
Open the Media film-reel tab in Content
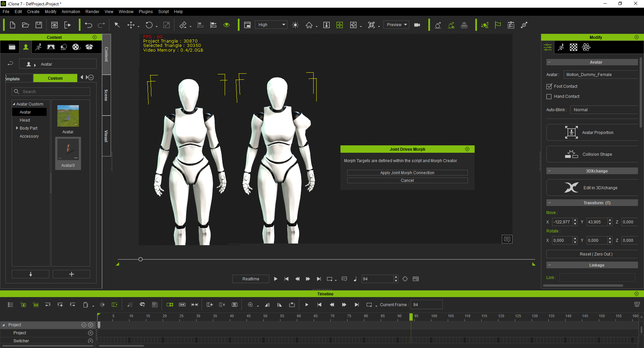coord(76,47)
